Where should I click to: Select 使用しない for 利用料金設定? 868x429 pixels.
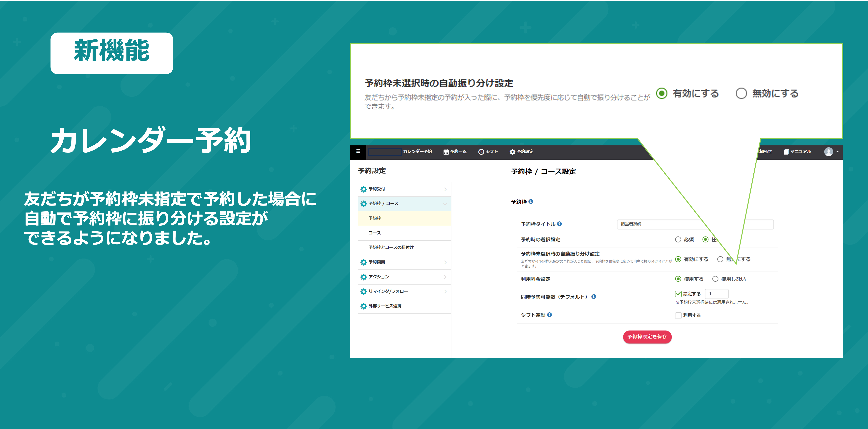(715, 279)
